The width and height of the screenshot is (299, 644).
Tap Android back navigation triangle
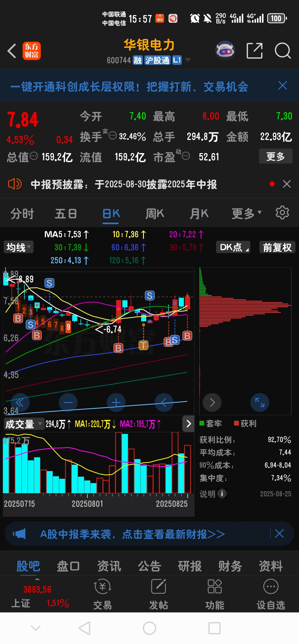pos(85,628)
